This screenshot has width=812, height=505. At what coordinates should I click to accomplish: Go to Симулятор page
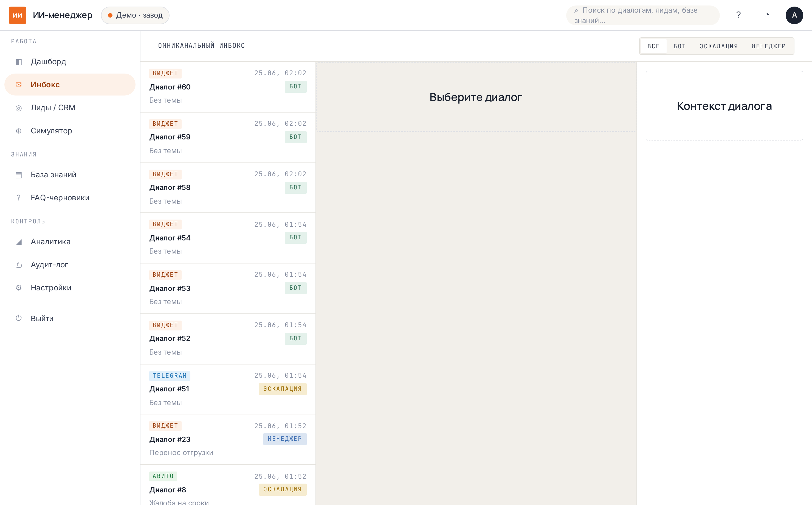click(70, 131)
